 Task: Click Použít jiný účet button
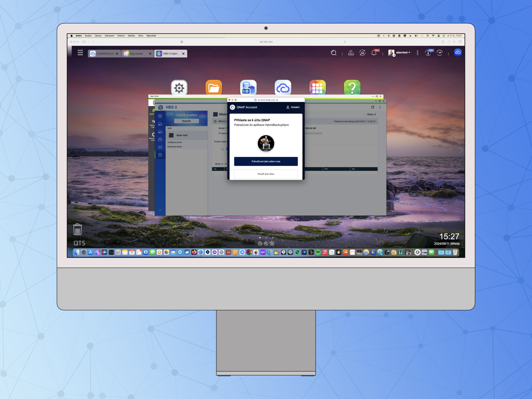[x=266, y=174]
